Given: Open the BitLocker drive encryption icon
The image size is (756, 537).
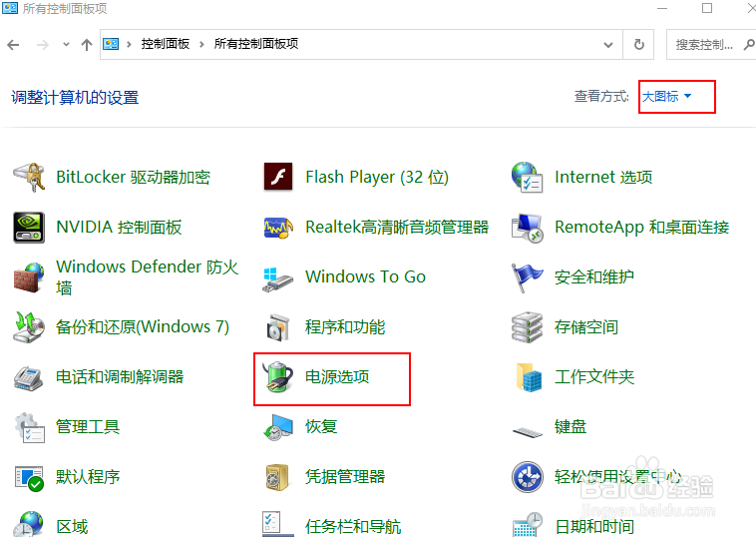Looking at the screenshot, I should tap(29, 177).
